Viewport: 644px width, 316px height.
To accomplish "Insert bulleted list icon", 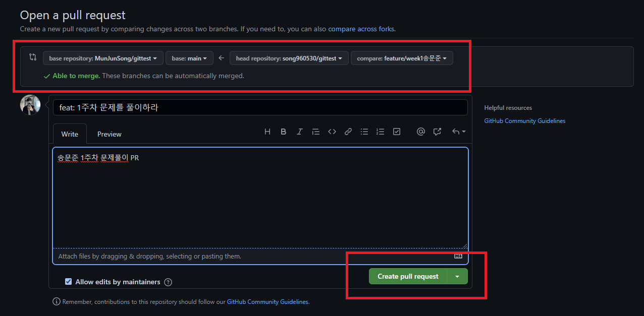I will click(364, 132).
